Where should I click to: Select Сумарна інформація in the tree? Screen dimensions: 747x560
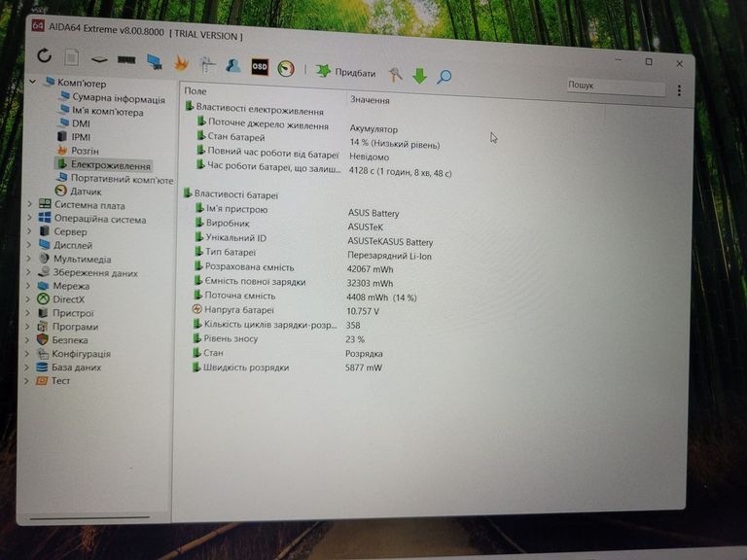click(118, 98)
